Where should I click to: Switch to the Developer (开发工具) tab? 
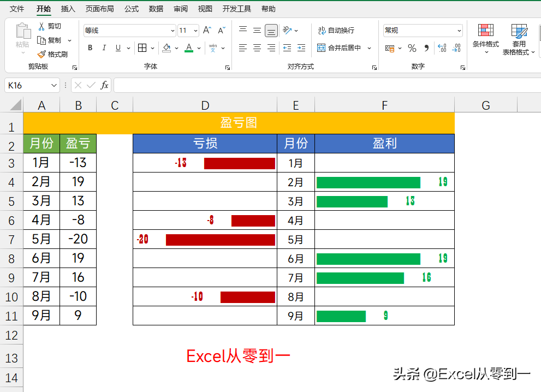tap(237, 9)
